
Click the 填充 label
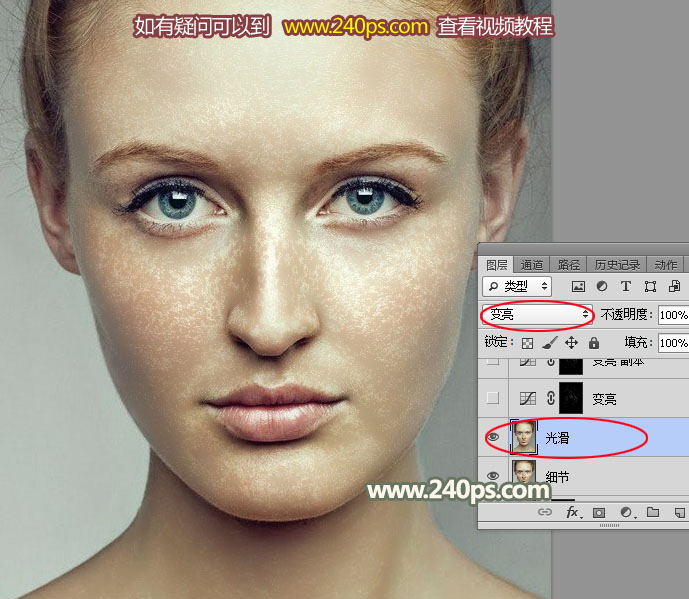(638, 342)
